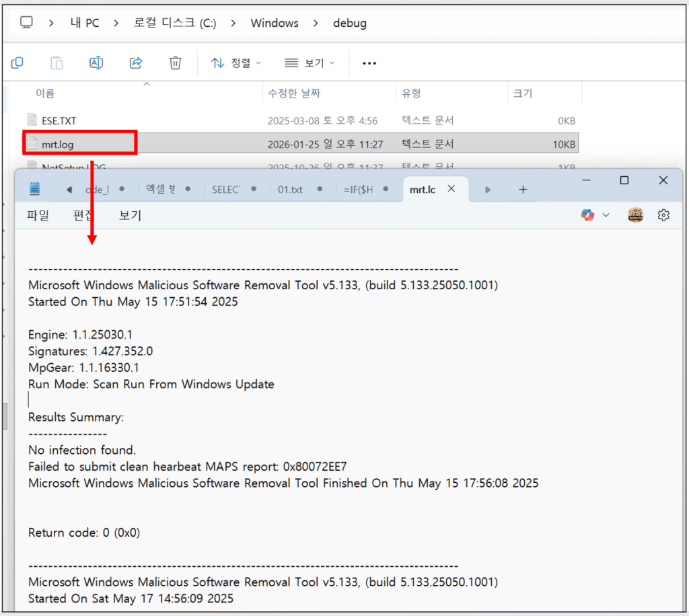Expand the chevron before 내 PC
689x616 pixels.
click(x=51, y=23)
